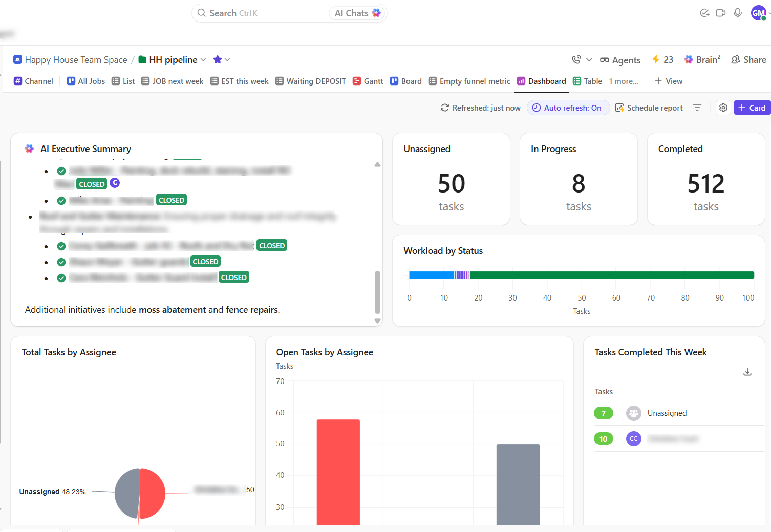Open the GM user avatar menu
The width and height of the screenshot is (771, 532).
click(x=758, y=13)
